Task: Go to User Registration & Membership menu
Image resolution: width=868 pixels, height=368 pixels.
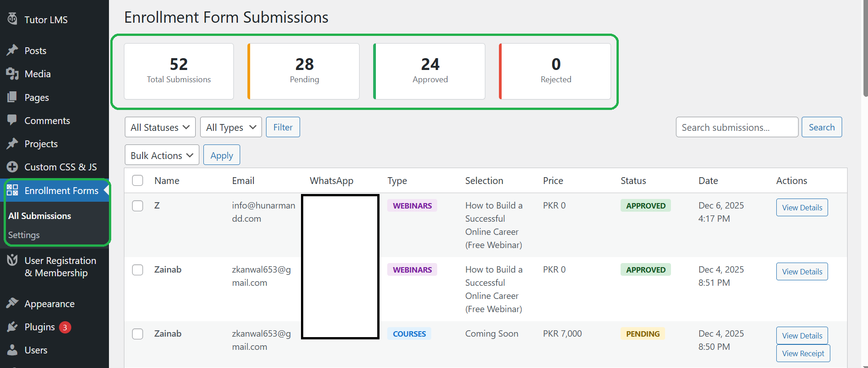Action: click(x=60, y=267)
